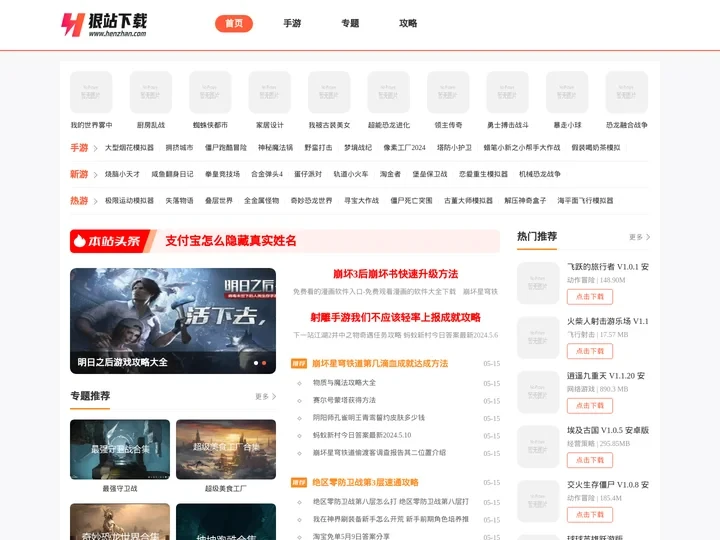The image size is (720, 540).
Task: Open 更多 in the 专题推荐 section
Action: pyautogui.click(x=265, y=396)
